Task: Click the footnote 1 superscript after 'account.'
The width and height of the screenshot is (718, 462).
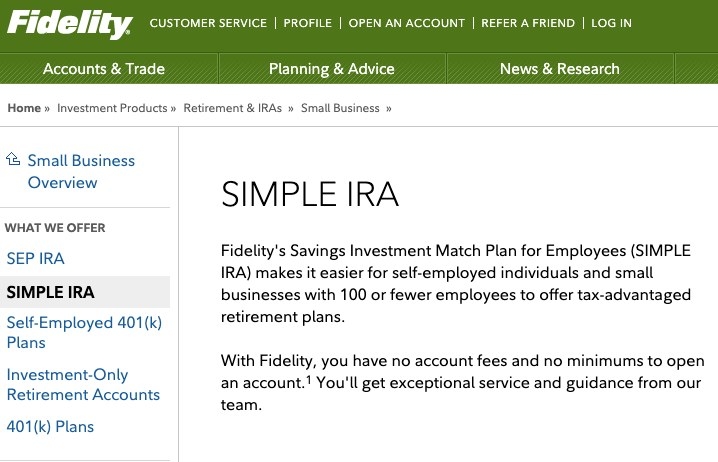Action: point(309,379)
